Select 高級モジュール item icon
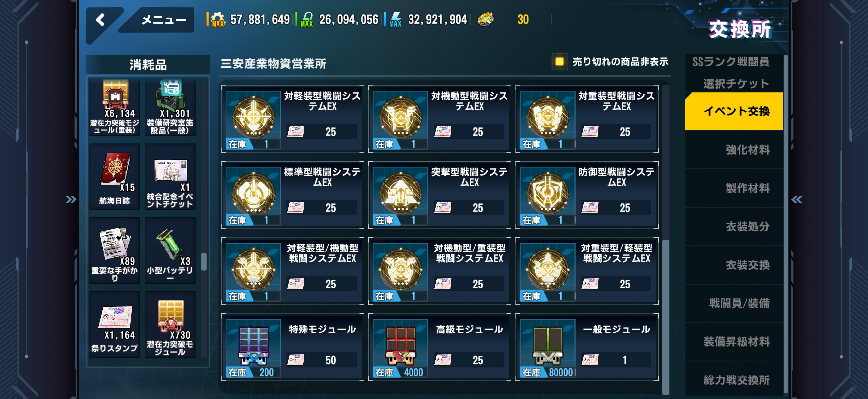Viewport: 868px width, 399px height. (400, 345)
